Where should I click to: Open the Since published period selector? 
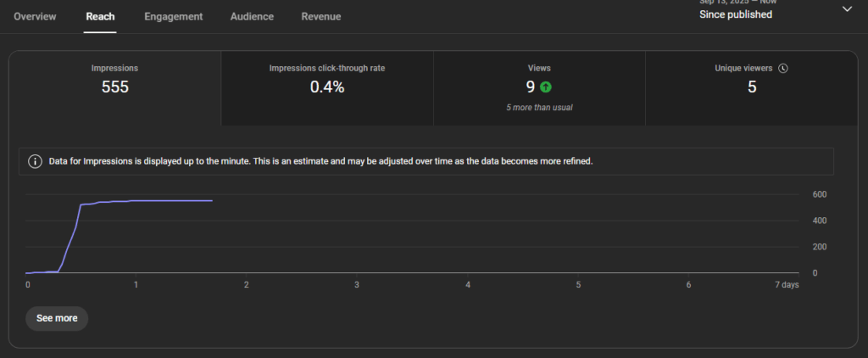tap(735, 14)
